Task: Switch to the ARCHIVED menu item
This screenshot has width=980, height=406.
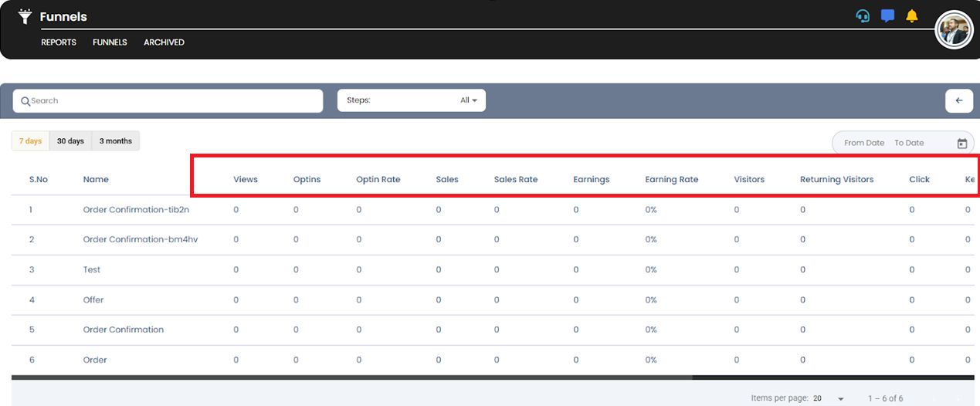Action: (x=164, y=42)
